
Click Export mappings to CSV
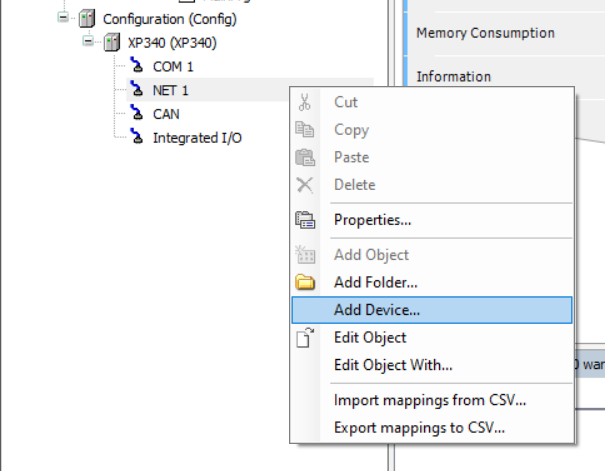point(419,428)
